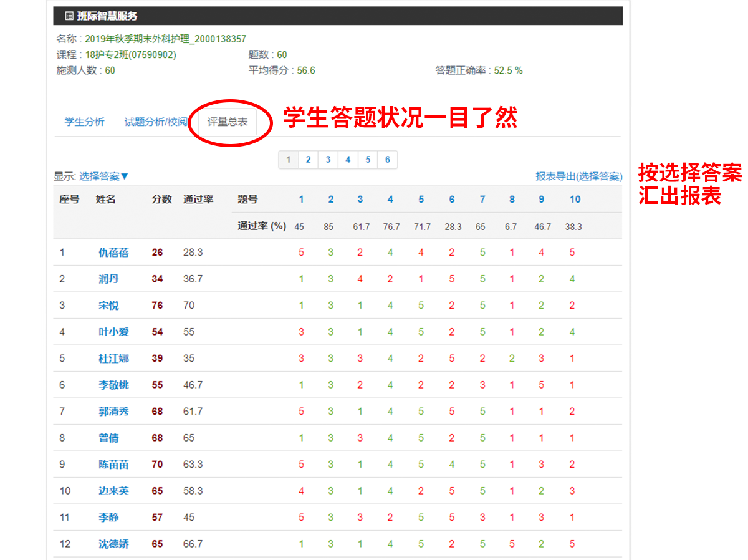
Task: Click question number 8 header link
Action: (512, 200)
